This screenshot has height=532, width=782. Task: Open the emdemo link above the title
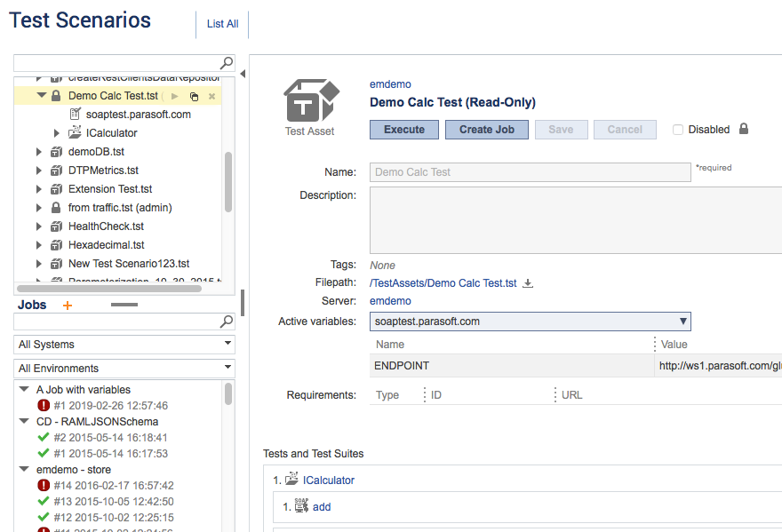click(x=390, y=84)
